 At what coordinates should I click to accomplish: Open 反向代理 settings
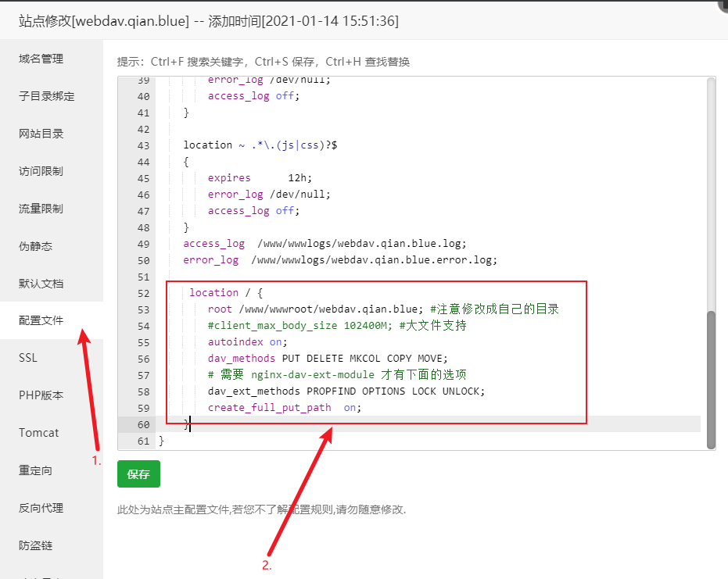[41, 508]
